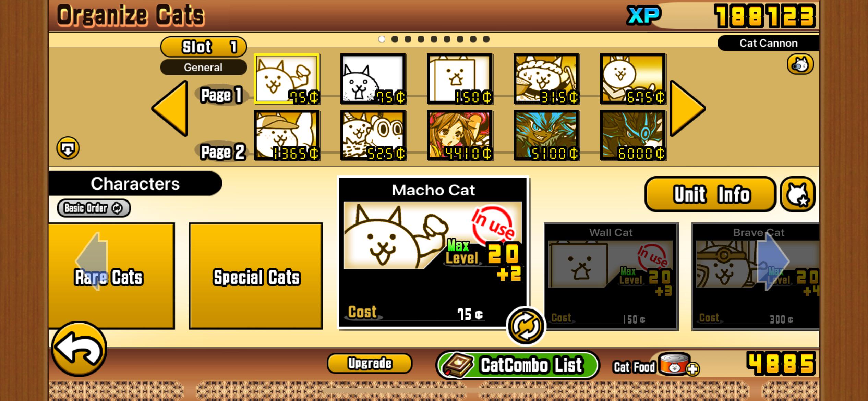Click the collapse lineup down-arrow icon
Image resolution: width=868 pixels, height=401 pixels.
pyautogui.click(x=68, y=148)
